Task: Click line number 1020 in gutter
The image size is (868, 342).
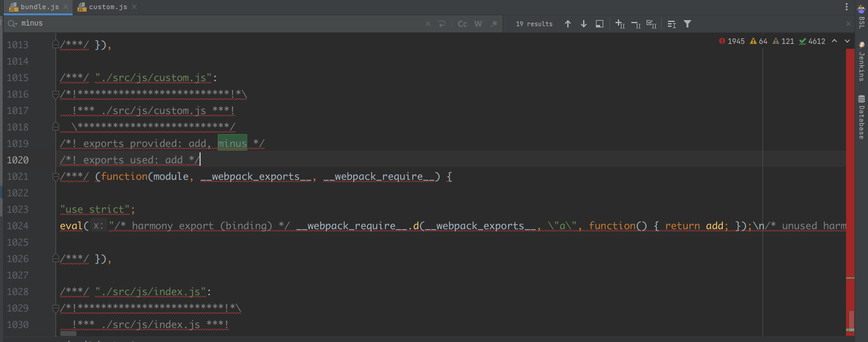Action: coord(17,160)
